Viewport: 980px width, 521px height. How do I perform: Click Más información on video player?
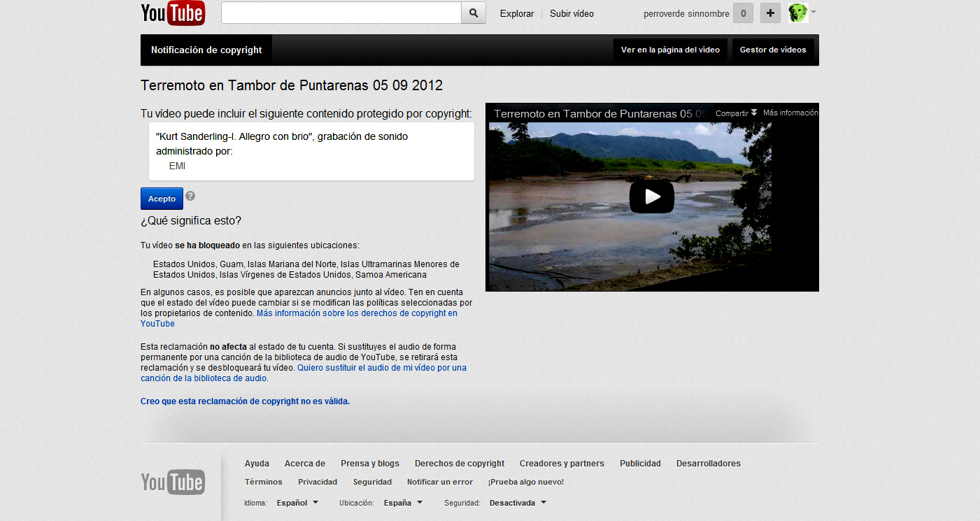point(790,113)
